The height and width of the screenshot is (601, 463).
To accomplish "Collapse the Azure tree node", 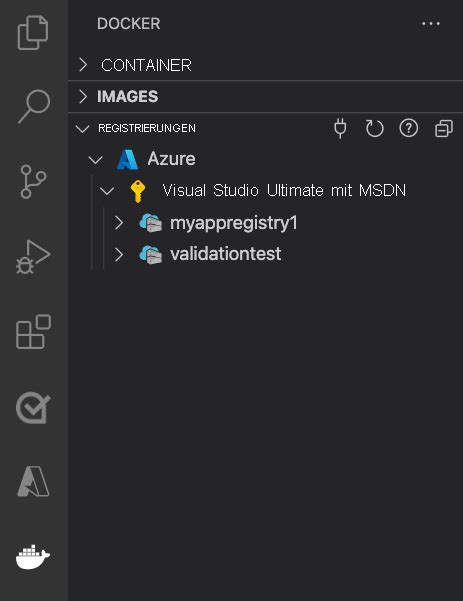I will click(x=95, y=159).
